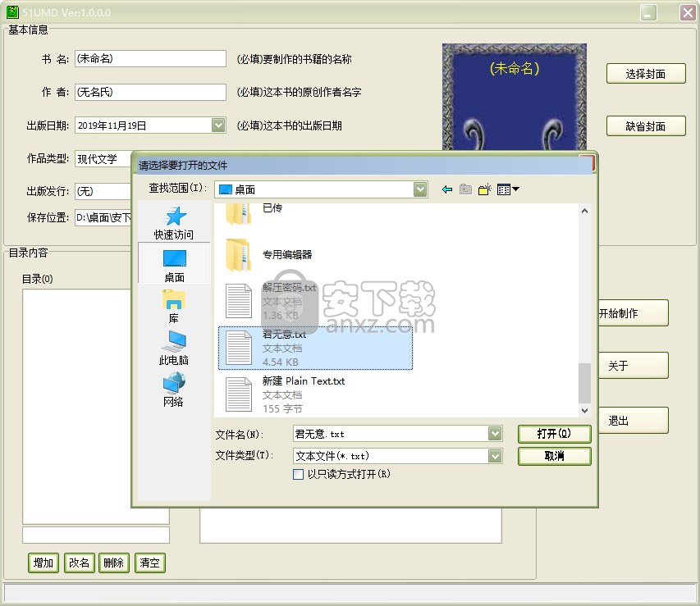Click the 打开 button
This screenshot has width=700, height=606.
554,434
